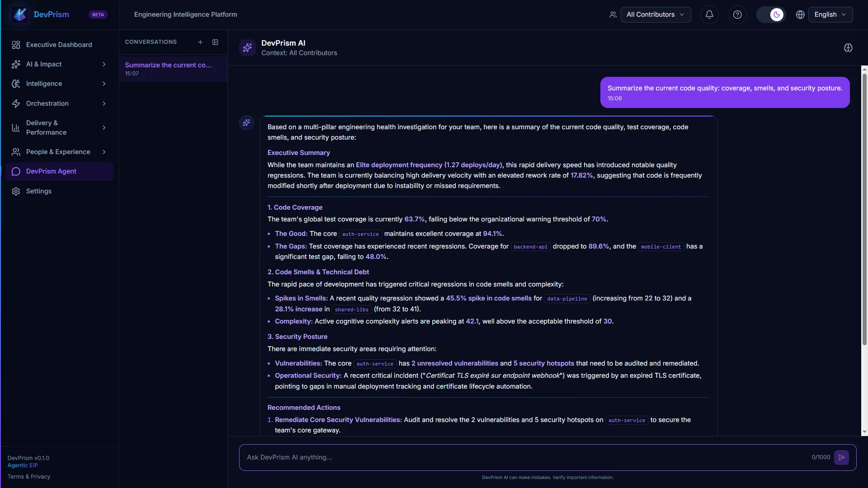Click the Settings gear icon

click(16, 191)
